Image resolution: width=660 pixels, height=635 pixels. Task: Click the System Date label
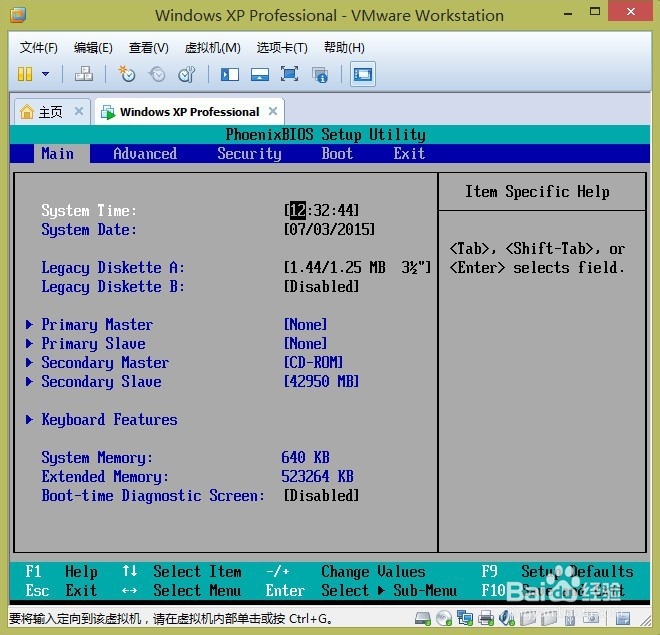click(89, 230)
